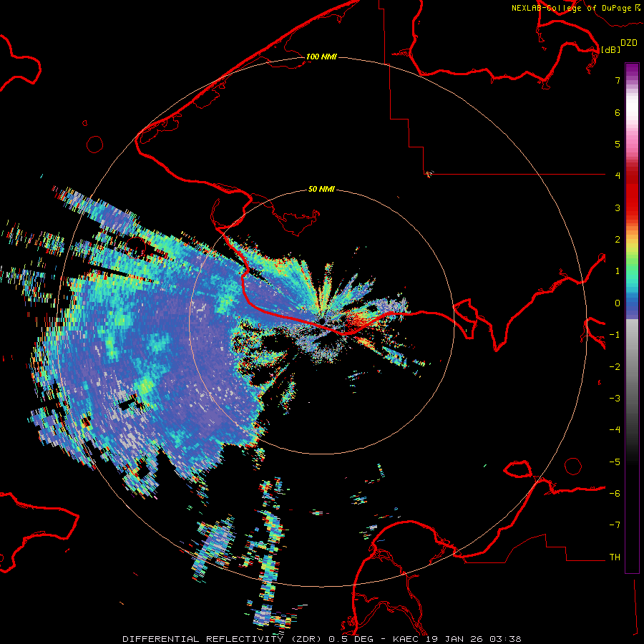Click the -6 value on color scale
Screen dimensions: 644x644
pos(615,494)
